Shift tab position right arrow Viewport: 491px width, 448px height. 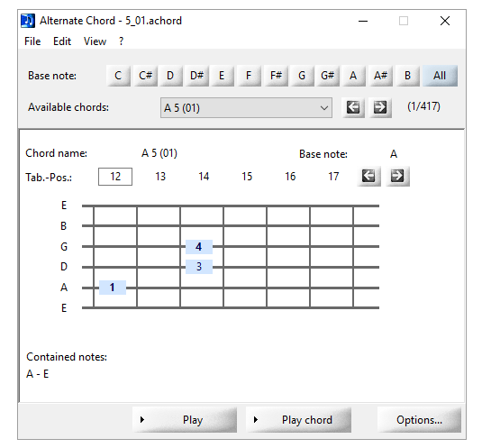[397, 176]
